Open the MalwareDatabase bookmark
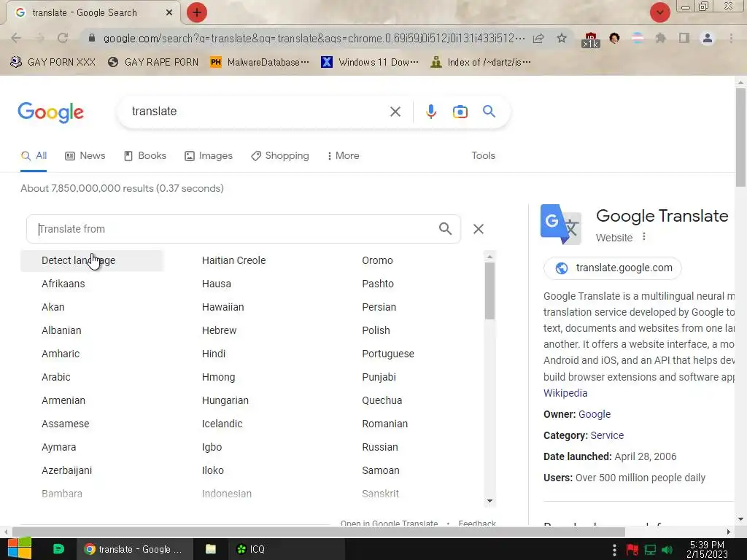Viewport: 747px width, 560px height. pyautogui.click(x=260, y=62)
